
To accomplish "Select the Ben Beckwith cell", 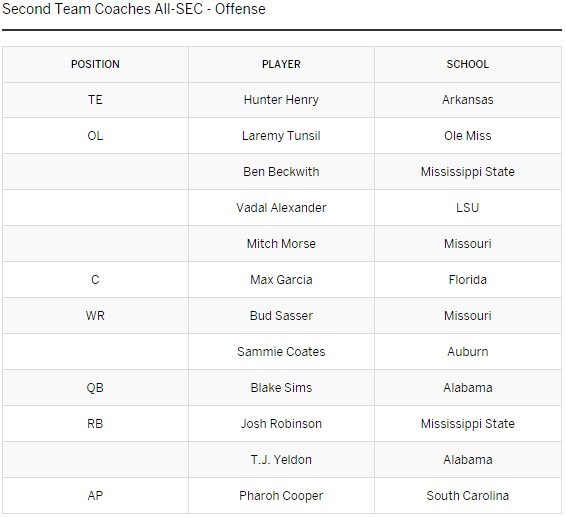I will point(281,171).
